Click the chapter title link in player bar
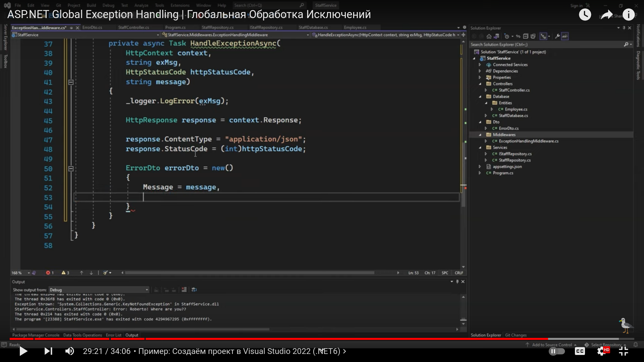Image resolution: width=644 pixels, height=362 pixels. 241,351
